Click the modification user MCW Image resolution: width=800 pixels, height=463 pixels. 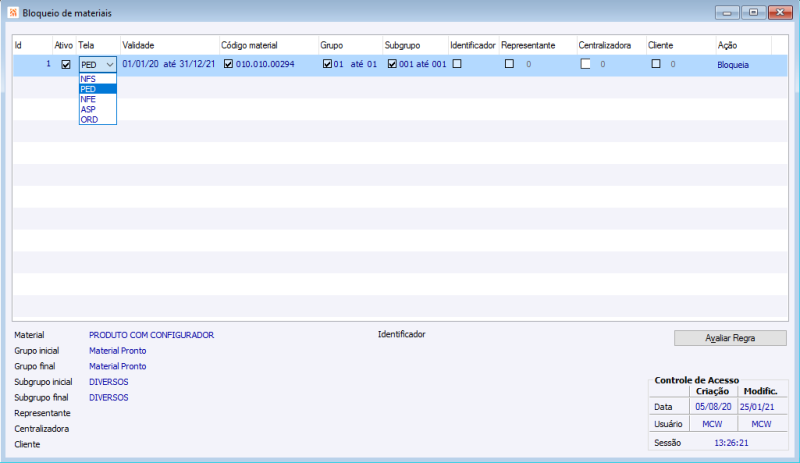pyautogui.click(x=761, y=424)
